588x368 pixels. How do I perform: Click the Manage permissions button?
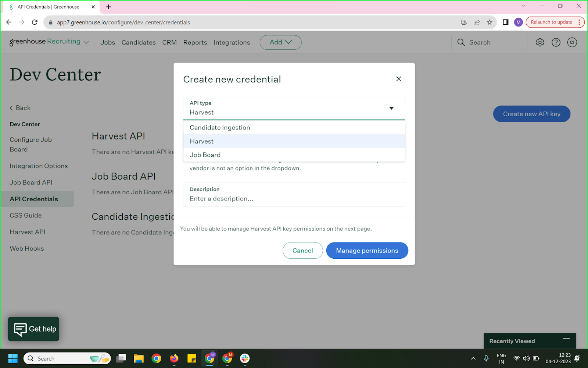click(x=367, y=251)
